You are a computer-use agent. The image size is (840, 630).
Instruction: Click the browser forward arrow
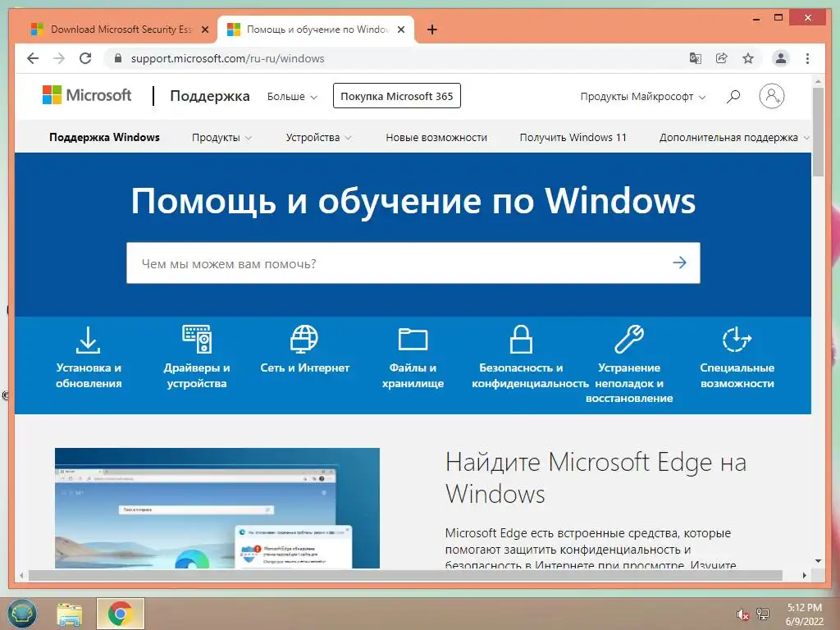(59, 58)
